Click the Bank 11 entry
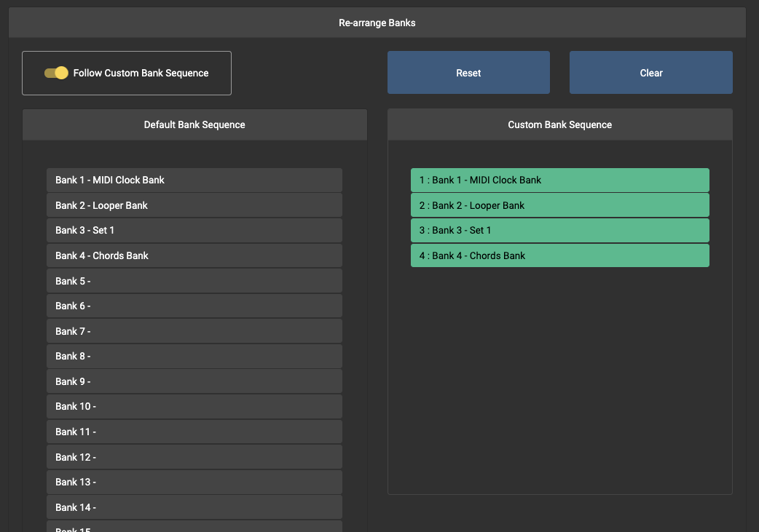 [x=194, y=432]
